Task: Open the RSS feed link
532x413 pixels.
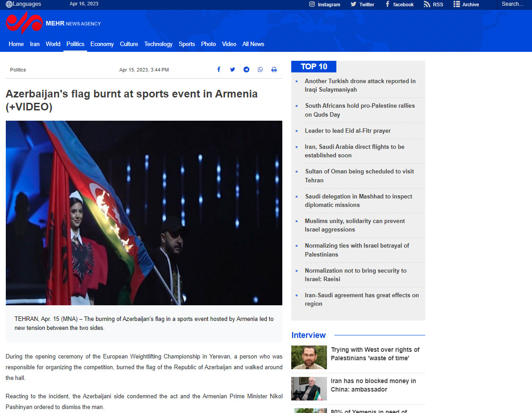Action: point(433,4)
